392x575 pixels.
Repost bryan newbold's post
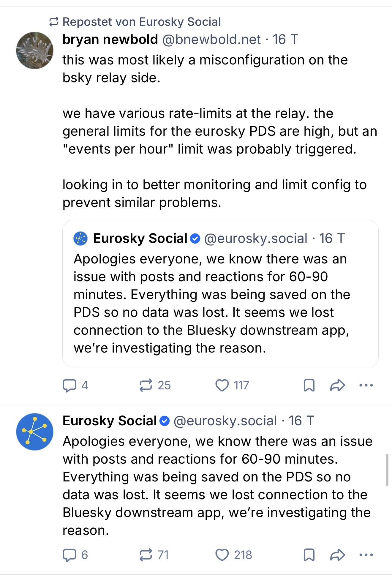(146, 386)
